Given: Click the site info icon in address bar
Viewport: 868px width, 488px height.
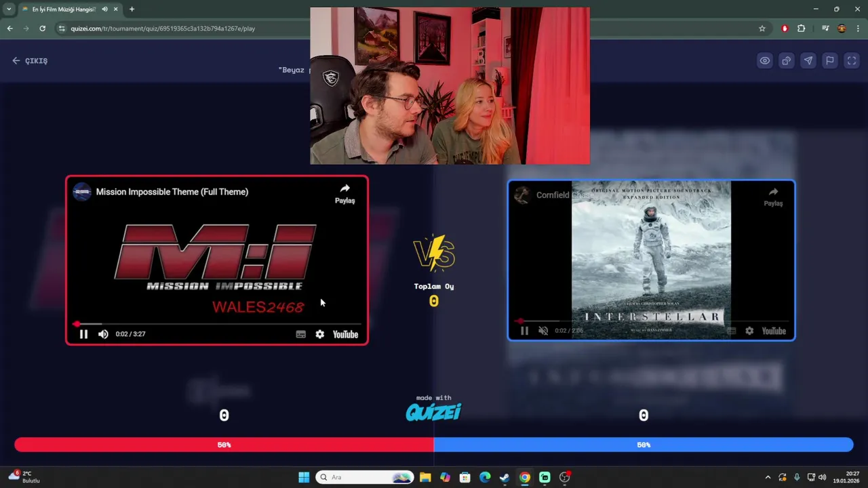Looking at the screenshot, I should pyautogui.click(x=62, y=28).
